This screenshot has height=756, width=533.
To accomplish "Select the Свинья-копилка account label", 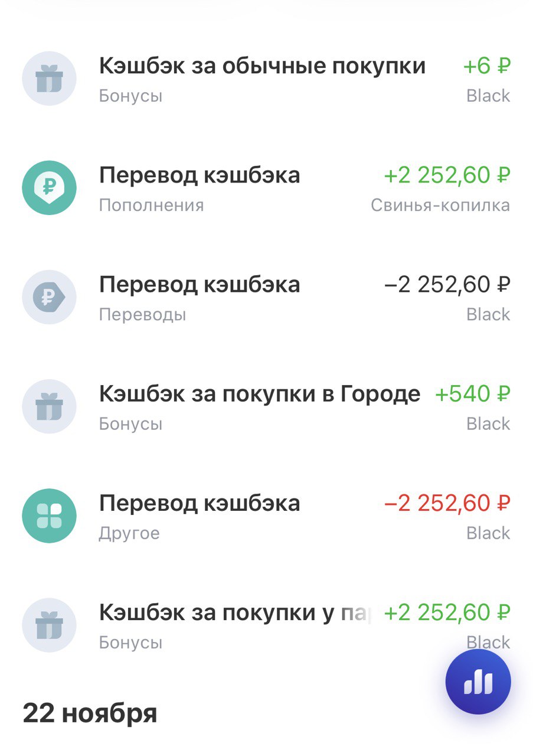I will 440,206.
